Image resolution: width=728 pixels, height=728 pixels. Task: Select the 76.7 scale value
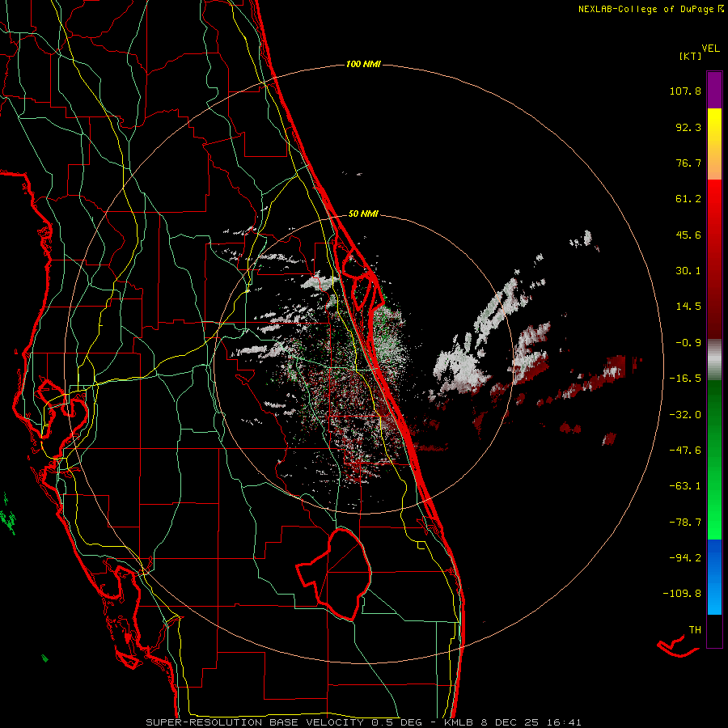[688, 163]
